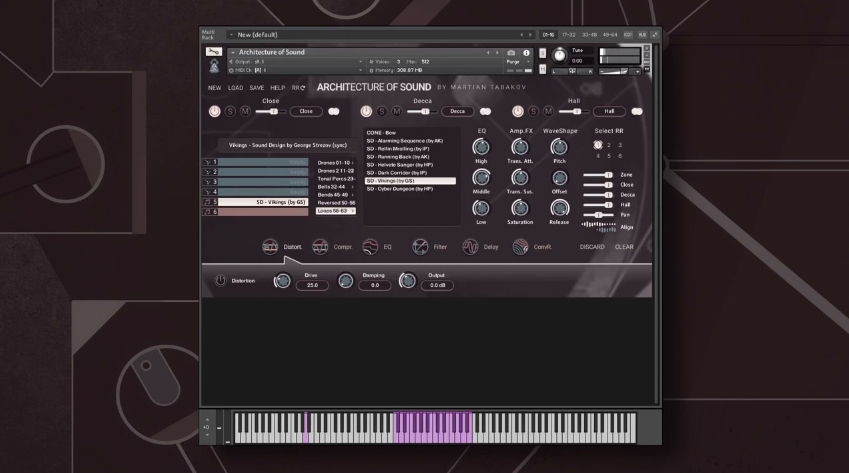
Task: Click the Pitch knob
Action: (559, 147)
